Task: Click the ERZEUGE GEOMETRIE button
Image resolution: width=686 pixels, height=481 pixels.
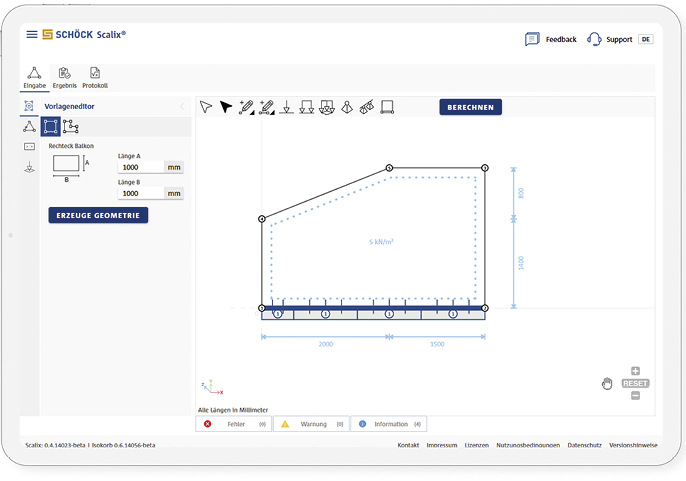Action: [98, 215]
